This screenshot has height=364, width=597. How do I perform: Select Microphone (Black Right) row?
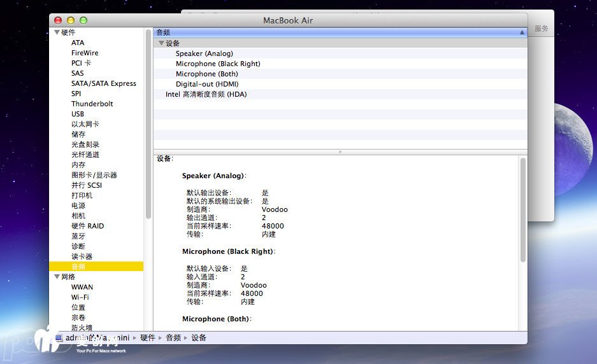pyautogui.click(x=218, y=64)
